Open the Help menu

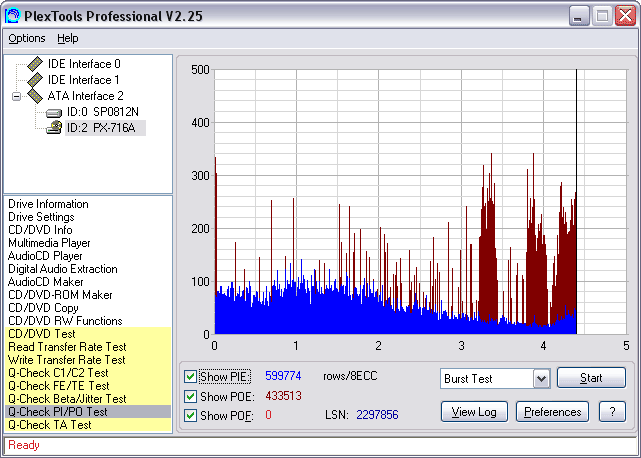pyautogui.click(x=67, y=38)
